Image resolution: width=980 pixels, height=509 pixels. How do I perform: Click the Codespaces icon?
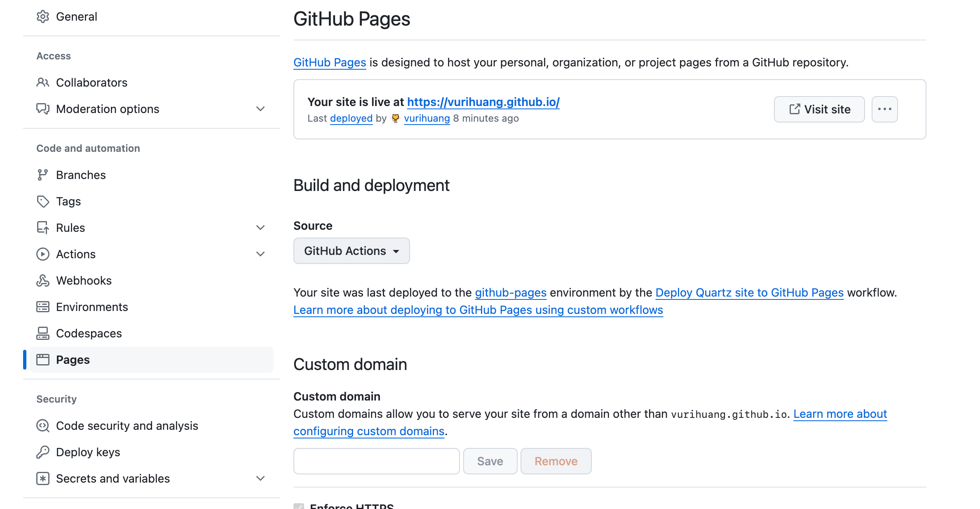tap(43, 333)
